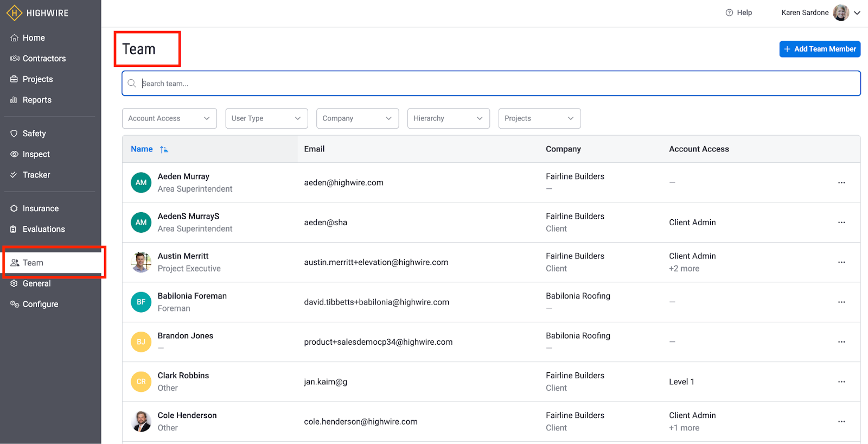Image resolution: width=868 pixels, height=444 pixels.
Task: Open the Hierarchy filter dropdown
Action: 449,118
